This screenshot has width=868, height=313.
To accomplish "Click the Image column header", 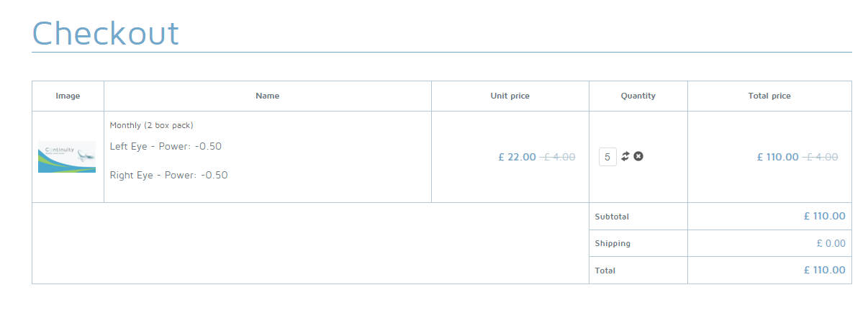I will pyautogui.click(x=68, y=96).
